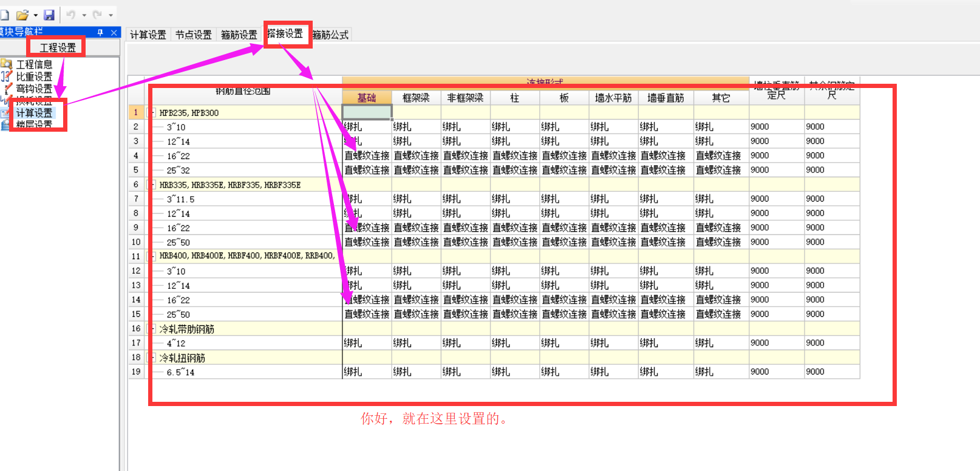Select 6.5~14 diameter range in row 19

pos(181,372)
